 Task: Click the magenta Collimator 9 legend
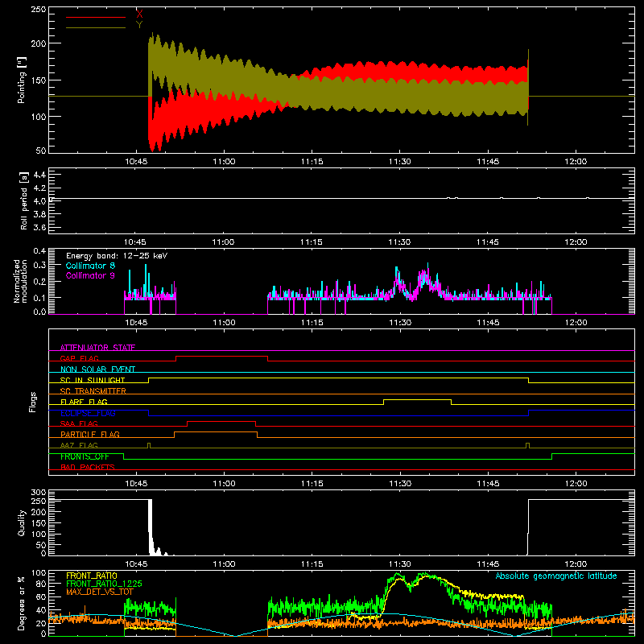pos(90,275)
